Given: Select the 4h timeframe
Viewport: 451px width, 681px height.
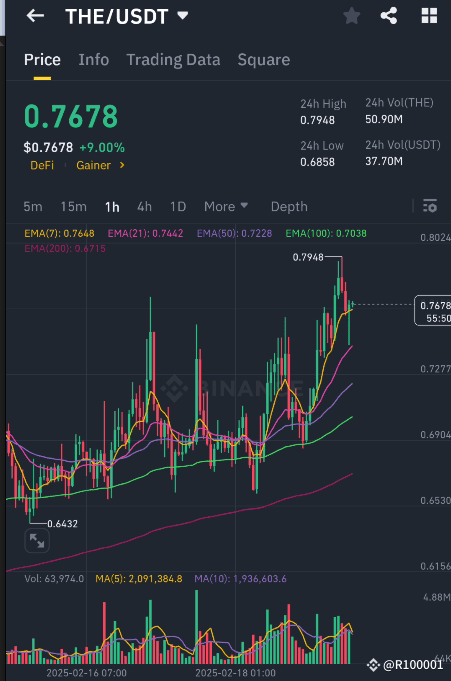Looking at the screenshot, I should [144, 206].
